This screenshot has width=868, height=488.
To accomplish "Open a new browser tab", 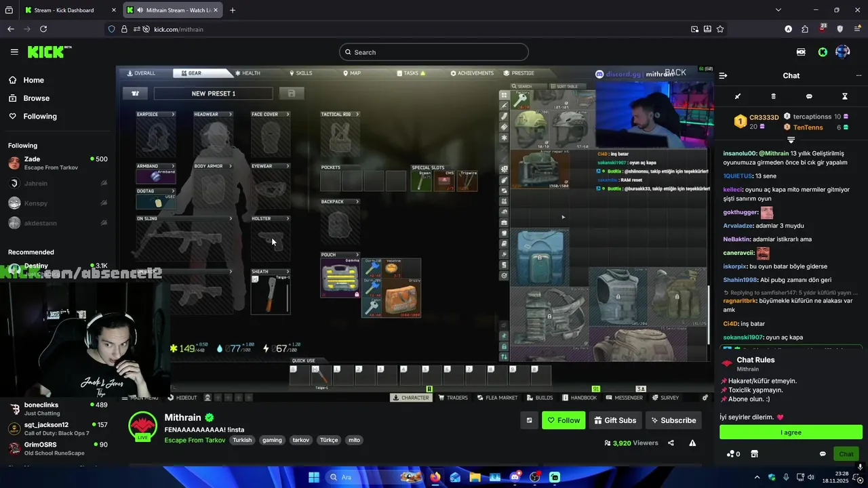I will click(233, 10).
